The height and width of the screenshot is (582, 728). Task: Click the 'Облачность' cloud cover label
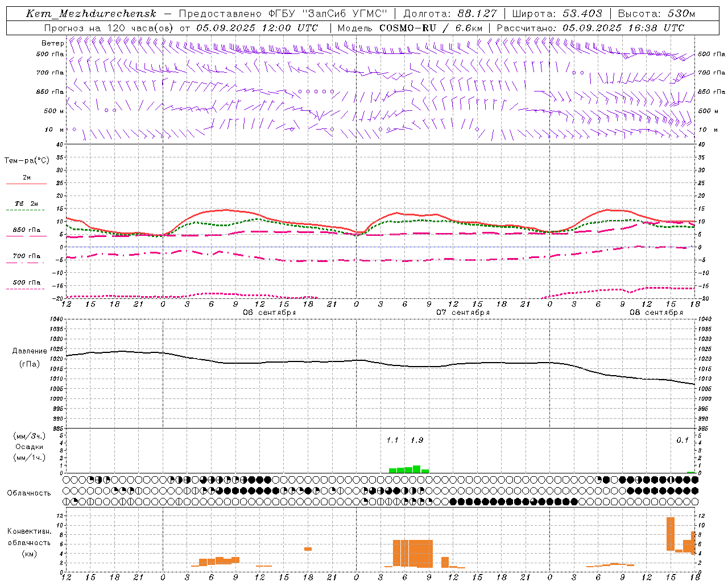[x=29, y=493]
